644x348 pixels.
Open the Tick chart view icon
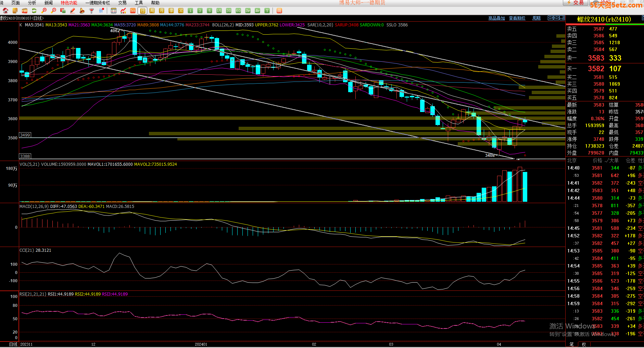(133, 11)
